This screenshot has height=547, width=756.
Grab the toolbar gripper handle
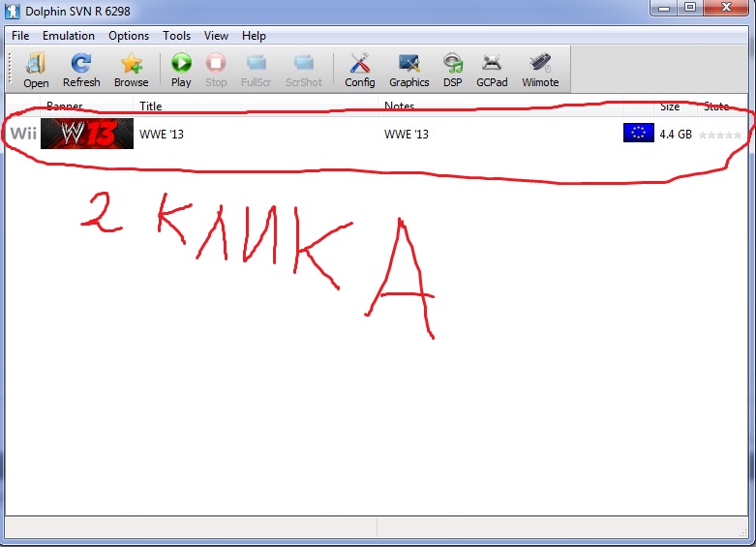tap(10, 70)
